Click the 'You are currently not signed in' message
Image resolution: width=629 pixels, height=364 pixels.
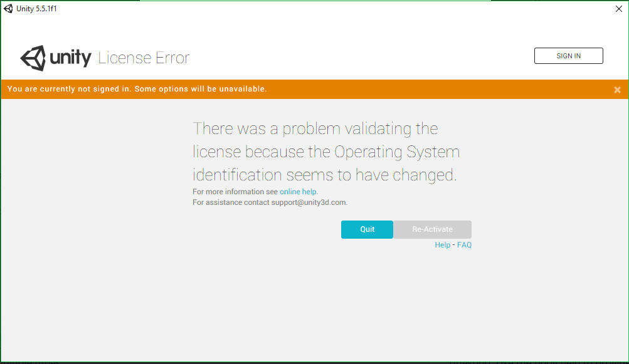point(137,89)
